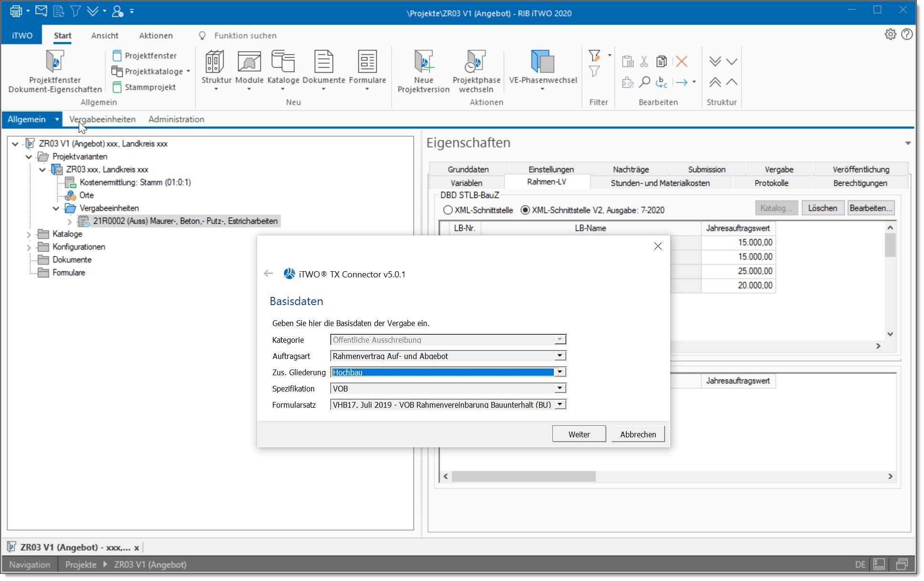Create Neue Projektversion

424,71
